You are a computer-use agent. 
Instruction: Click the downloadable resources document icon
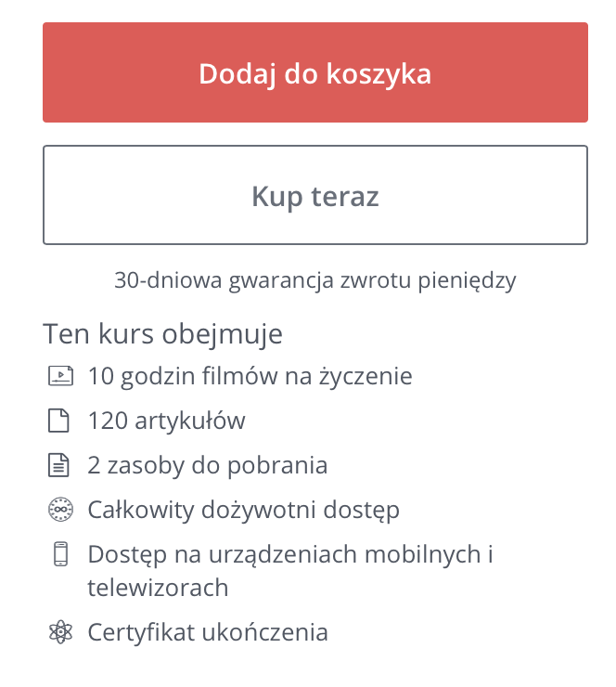pos(59,465)
